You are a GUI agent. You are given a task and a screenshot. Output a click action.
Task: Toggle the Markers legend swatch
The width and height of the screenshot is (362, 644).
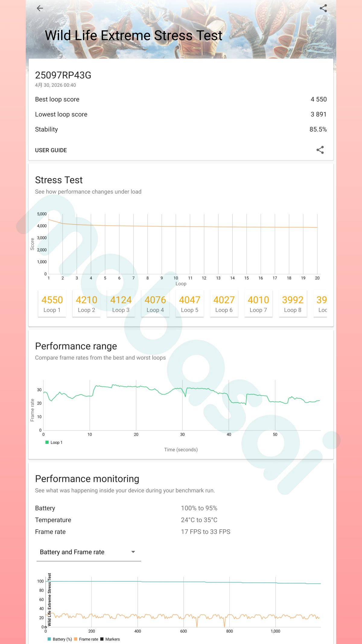pyautogui.click(x=102, y=639)
